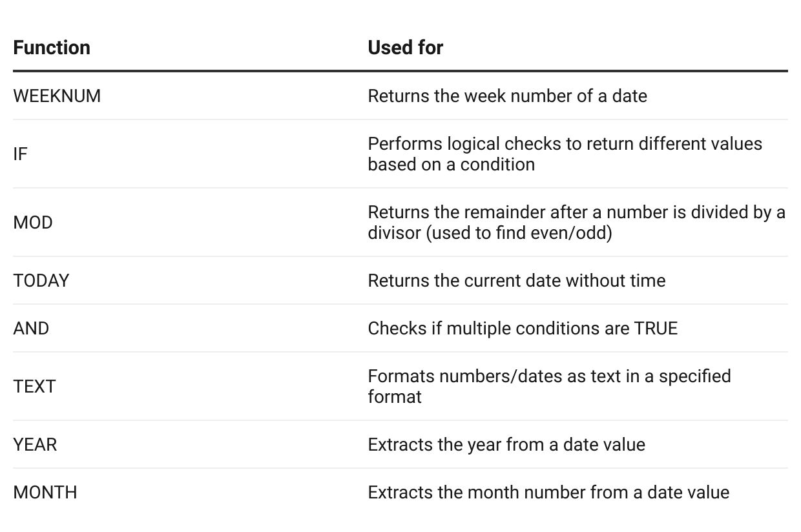Select the TEXT function cell

click(x=35, y=387)
